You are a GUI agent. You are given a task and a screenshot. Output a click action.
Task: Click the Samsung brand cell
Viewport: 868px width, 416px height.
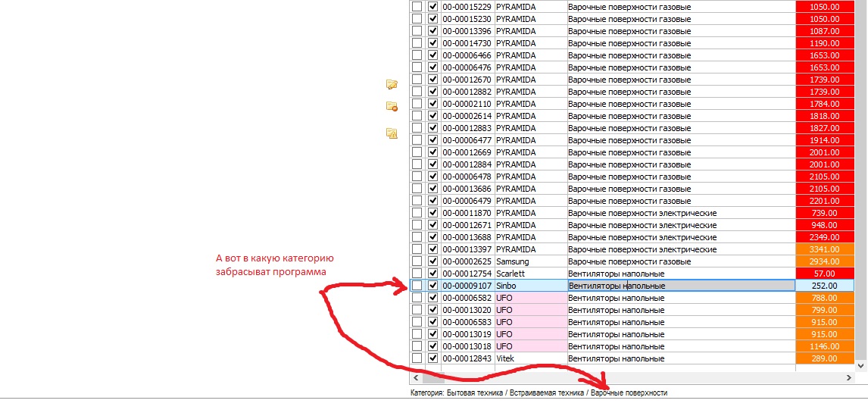pos(531,261)
